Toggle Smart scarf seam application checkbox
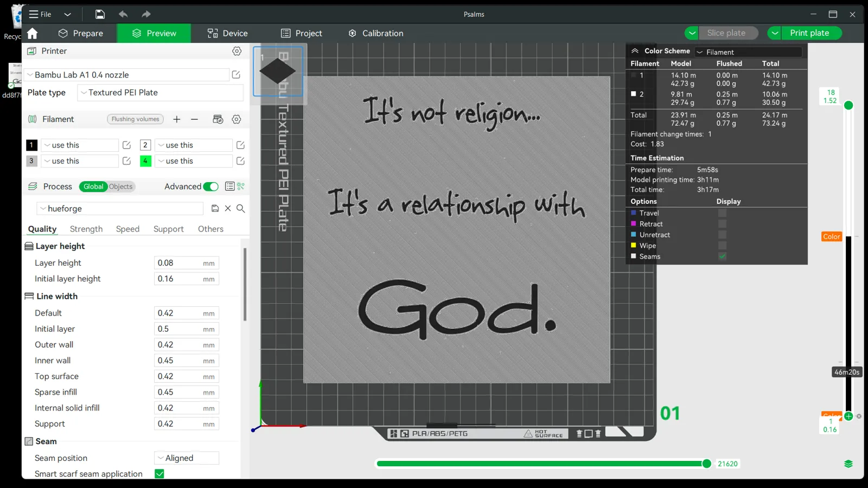The image size is (868, 488). coord(159,474)
